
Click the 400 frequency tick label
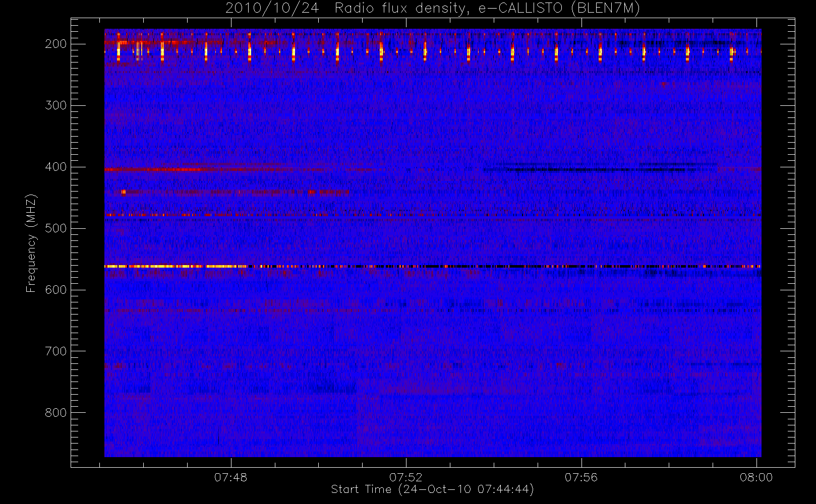coord(55,167)
